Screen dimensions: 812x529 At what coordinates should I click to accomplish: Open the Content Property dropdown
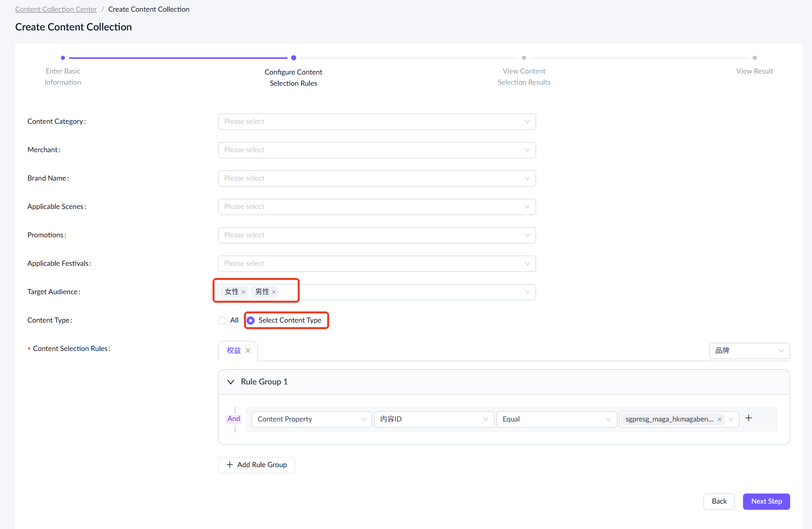tap(311, 419)
